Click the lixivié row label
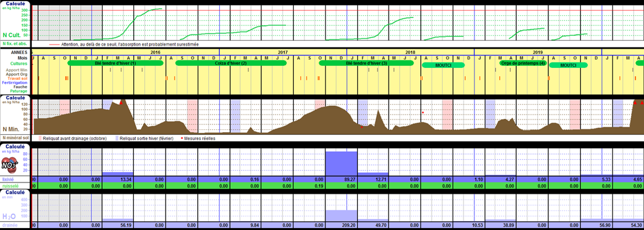This screenshot has height=230, width=644. pyautogui.click(x=8, y=179)
